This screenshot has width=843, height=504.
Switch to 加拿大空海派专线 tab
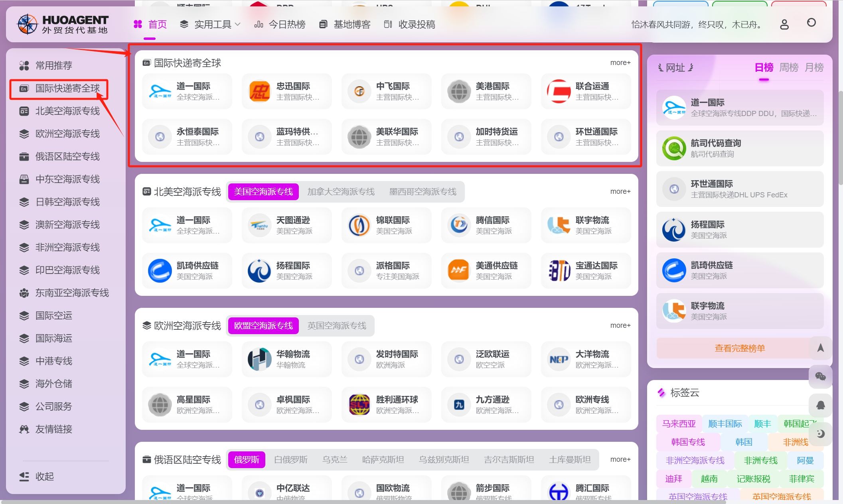(x=341, y=192)
